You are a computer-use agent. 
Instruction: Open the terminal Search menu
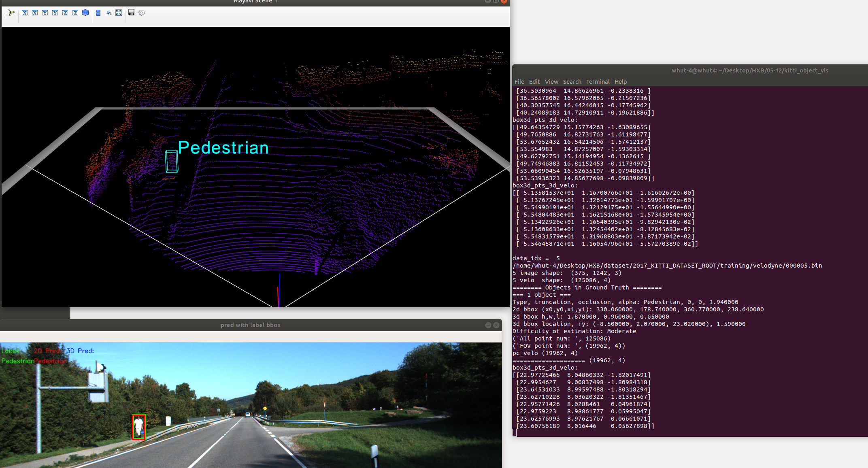572,82
